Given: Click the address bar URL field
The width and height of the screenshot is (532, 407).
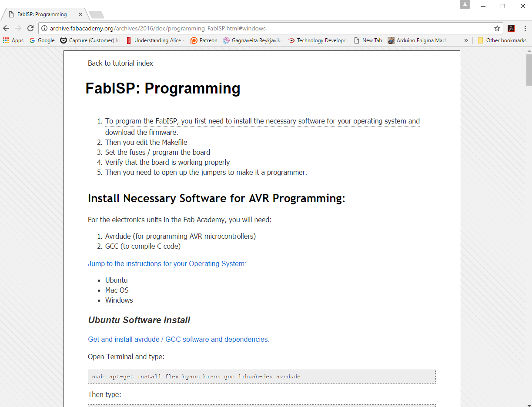Looking at the screenshot, I should coord(270,28).
